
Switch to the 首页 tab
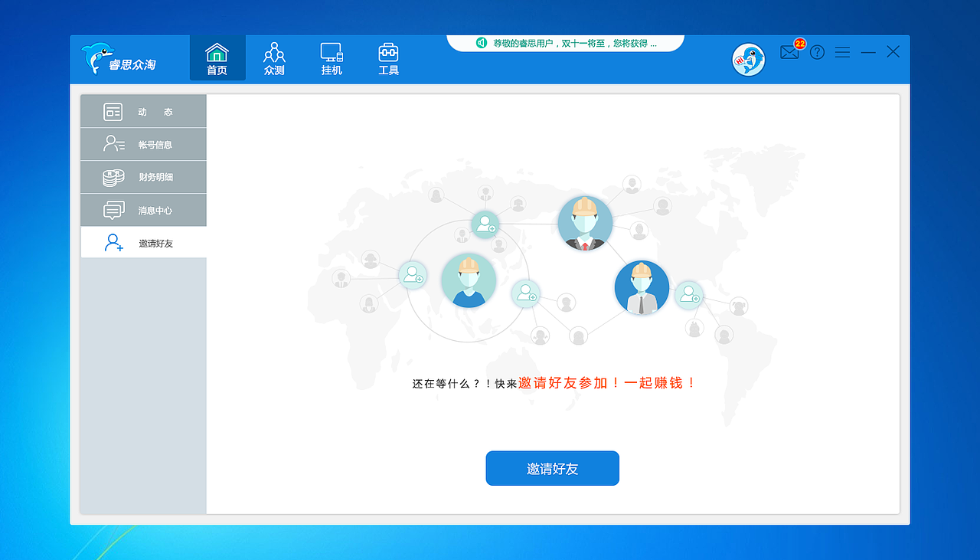click(217, 59)
